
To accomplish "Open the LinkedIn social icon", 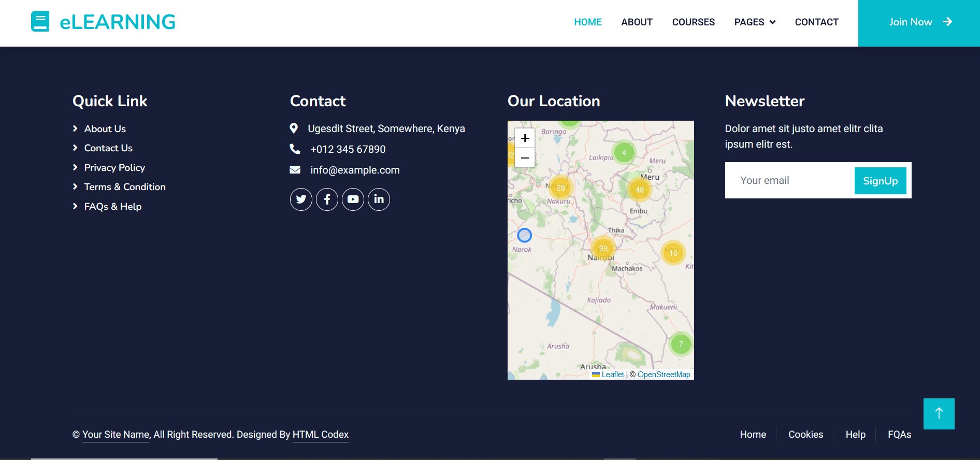I will [379, 199].
